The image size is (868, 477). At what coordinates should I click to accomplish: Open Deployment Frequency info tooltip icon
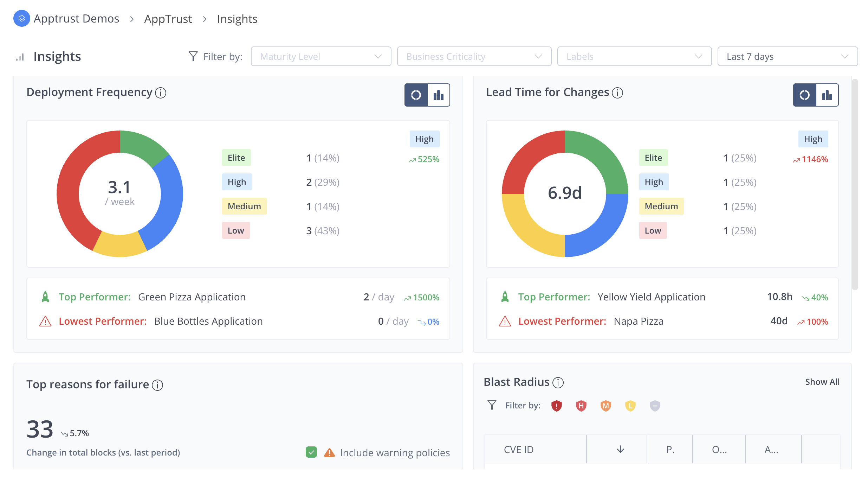161,93
